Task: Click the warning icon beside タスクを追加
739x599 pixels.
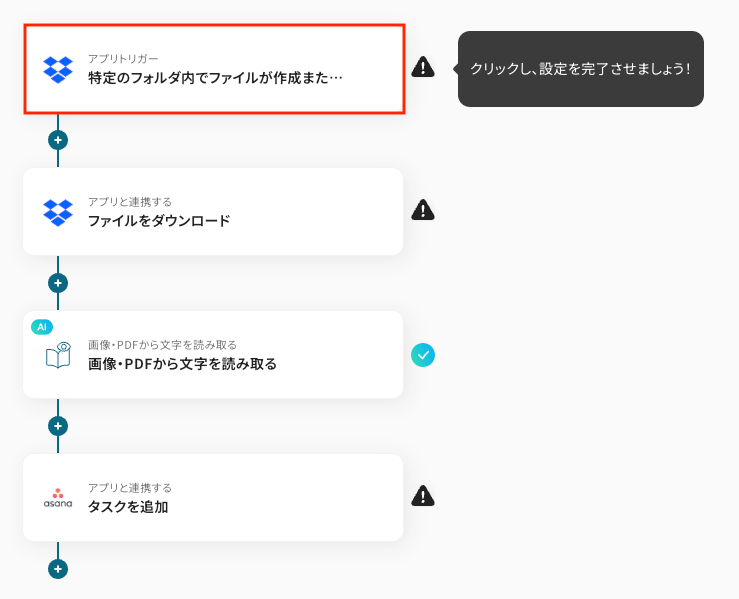Action: 423,496
